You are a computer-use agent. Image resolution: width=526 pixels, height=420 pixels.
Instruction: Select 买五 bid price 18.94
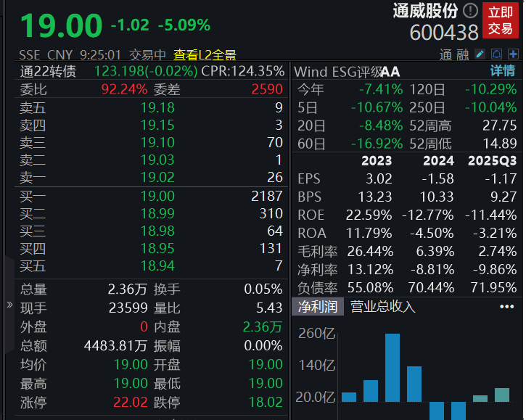[157, 266]
